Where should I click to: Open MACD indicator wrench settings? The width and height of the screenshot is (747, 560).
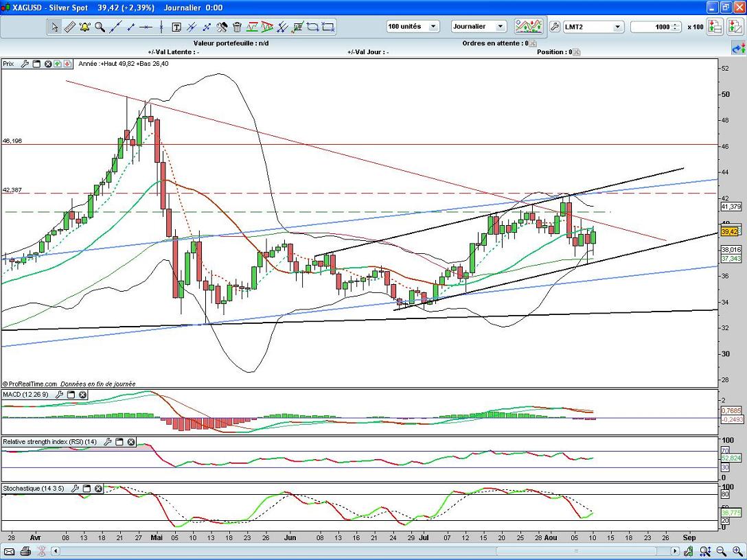click(59, 395)
